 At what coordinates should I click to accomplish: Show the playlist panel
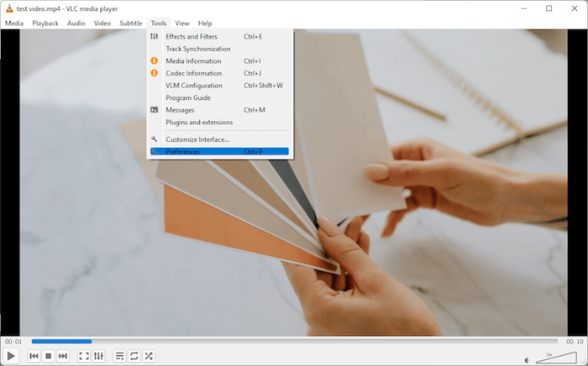pyautogui.click(x=119, y=356)
